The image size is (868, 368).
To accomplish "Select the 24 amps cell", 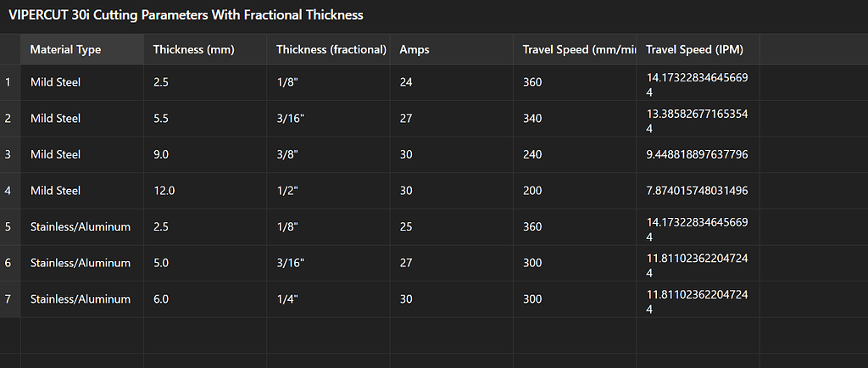I will (x=406, y=83).
